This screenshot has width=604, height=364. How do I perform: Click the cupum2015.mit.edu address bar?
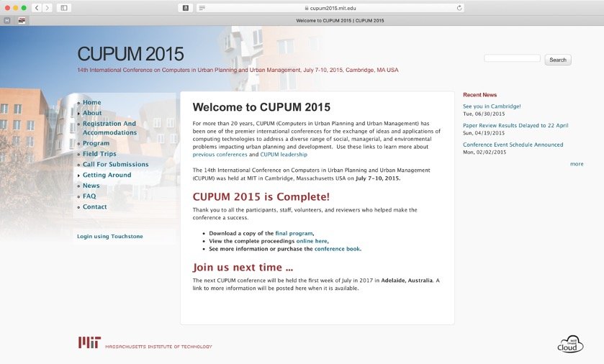pos(330,8)
